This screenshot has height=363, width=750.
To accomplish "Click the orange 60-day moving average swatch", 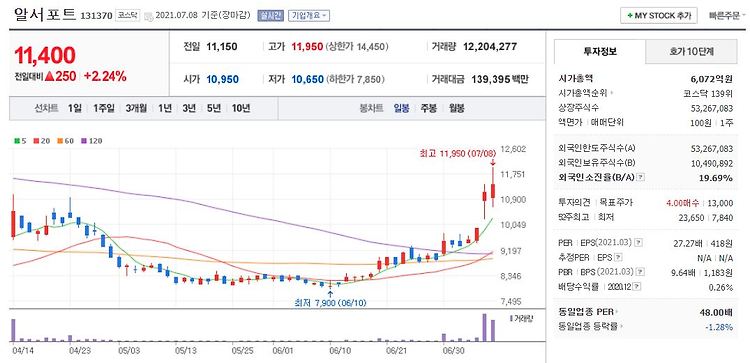I will pos(60,141).
